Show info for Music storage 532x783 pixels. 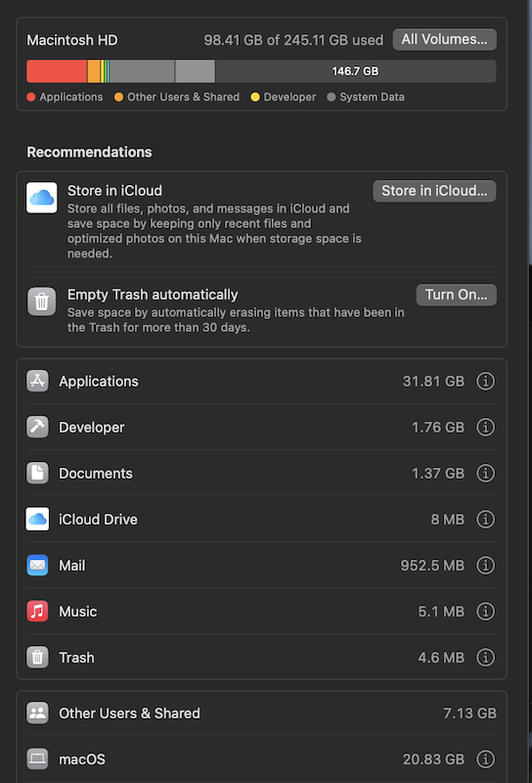click(486, 611)
